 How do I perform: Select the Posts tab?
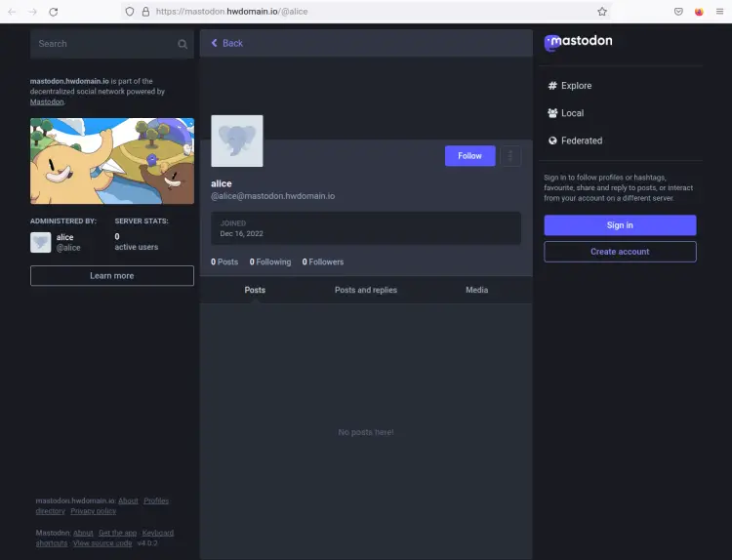click(255, 290)
